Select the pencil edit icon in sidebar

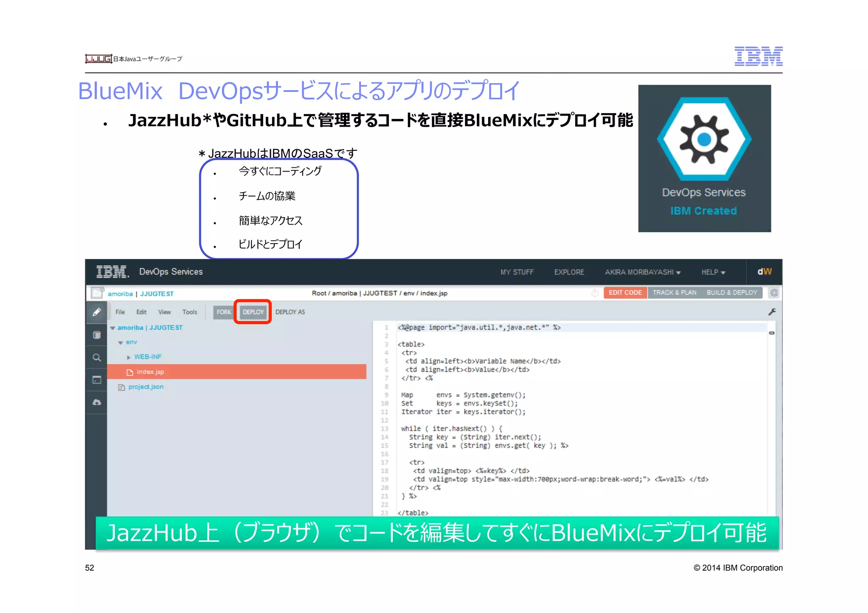[97, 312]
